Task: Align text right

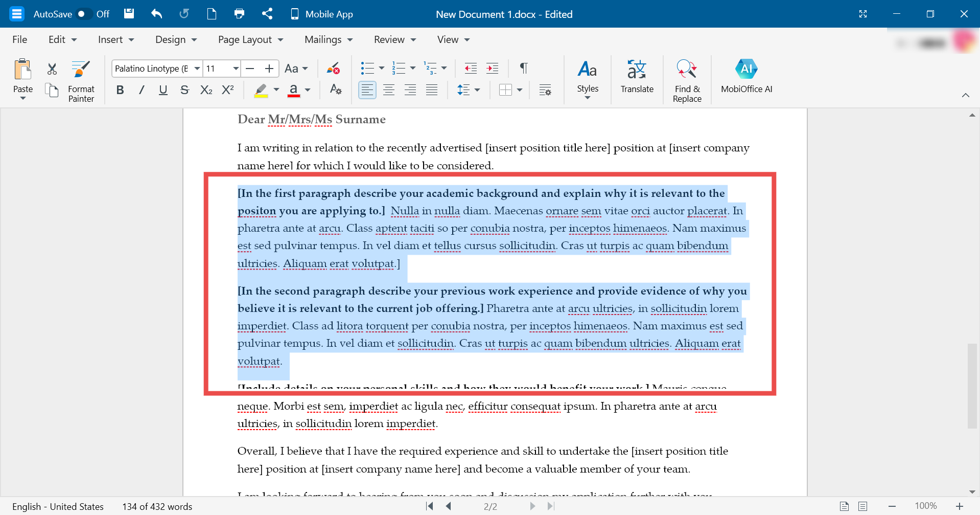Action: pyautogui.click(x=410, y=90)
